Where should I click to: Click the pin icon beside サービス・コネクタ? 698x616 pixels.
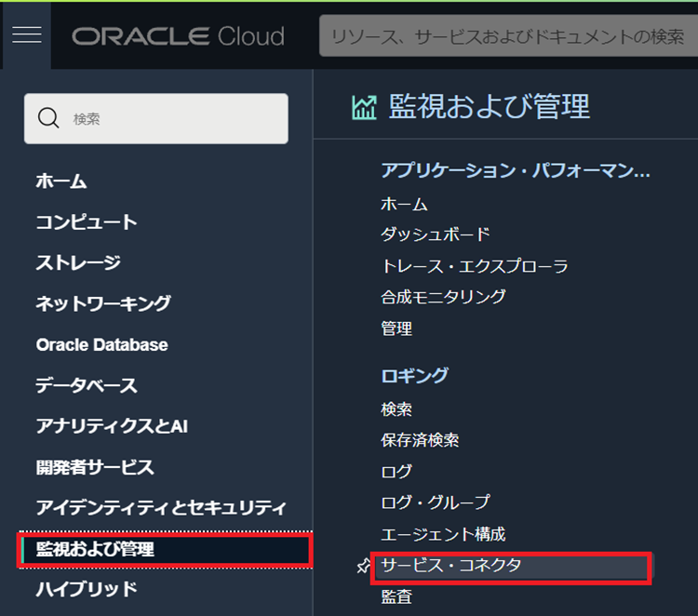(364, 567)
